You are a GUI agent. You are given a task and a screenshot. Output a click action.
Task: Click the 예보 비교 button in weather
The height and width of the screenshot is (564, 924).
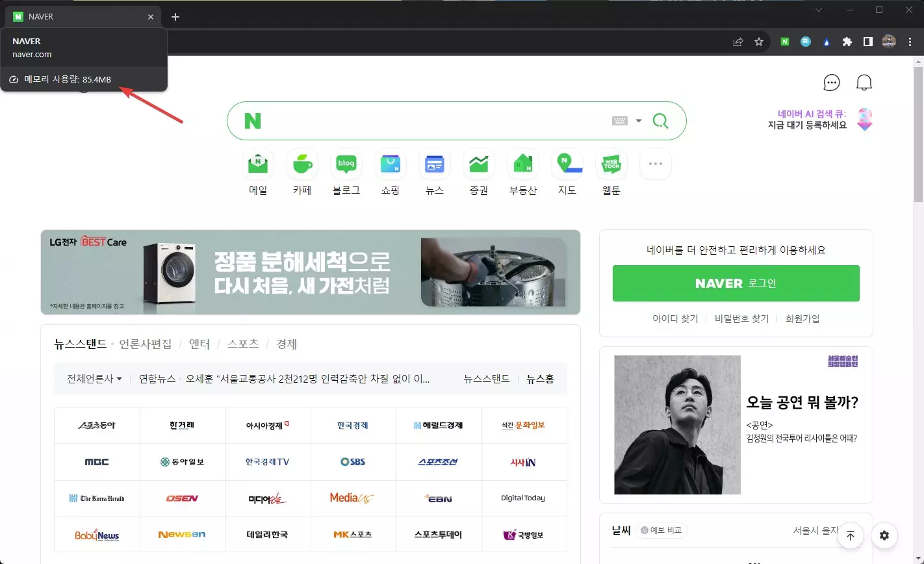[x=661, y=530]
